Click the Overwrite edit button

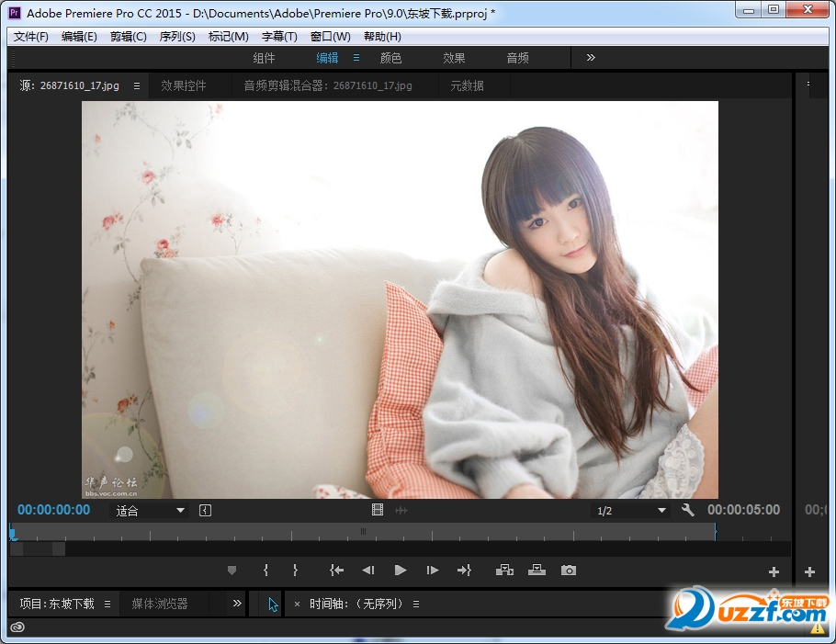(537, 571)
